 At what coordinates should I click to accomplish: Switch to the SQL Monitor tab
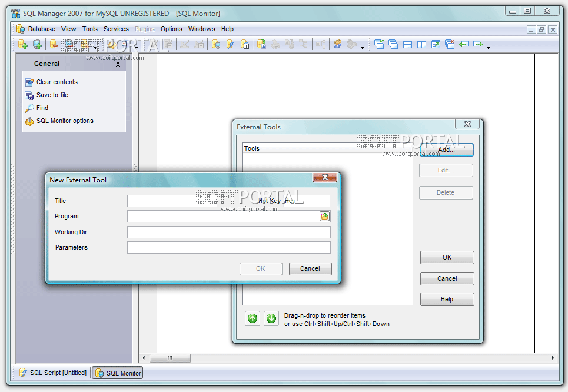tap(117, 373)
